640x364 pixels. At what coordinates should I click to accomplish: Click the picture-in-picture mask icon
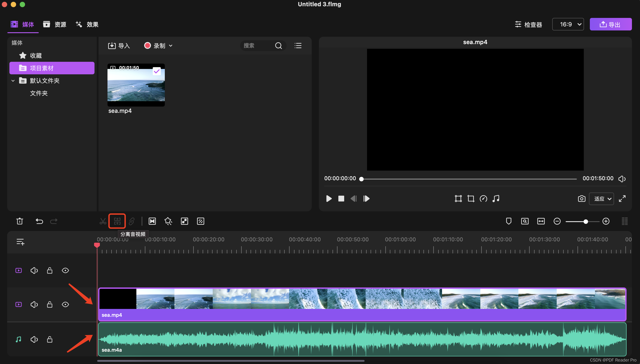coord(185,221)
